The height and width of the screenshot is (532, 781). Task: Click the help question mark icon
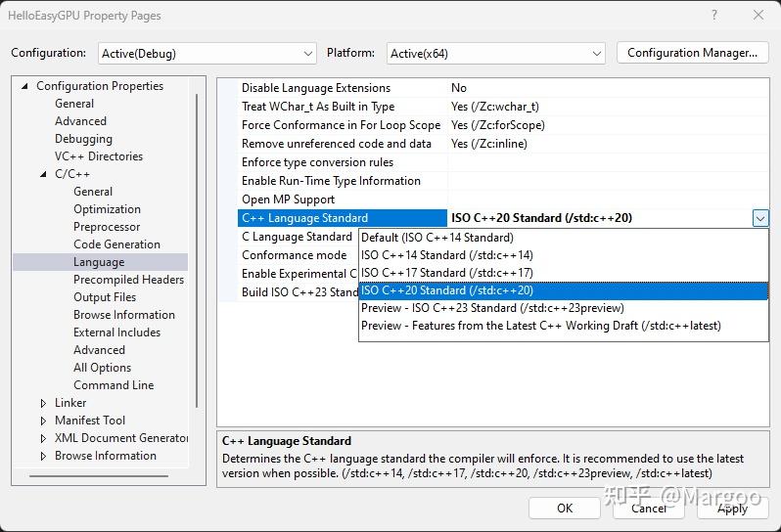point(714,15)
